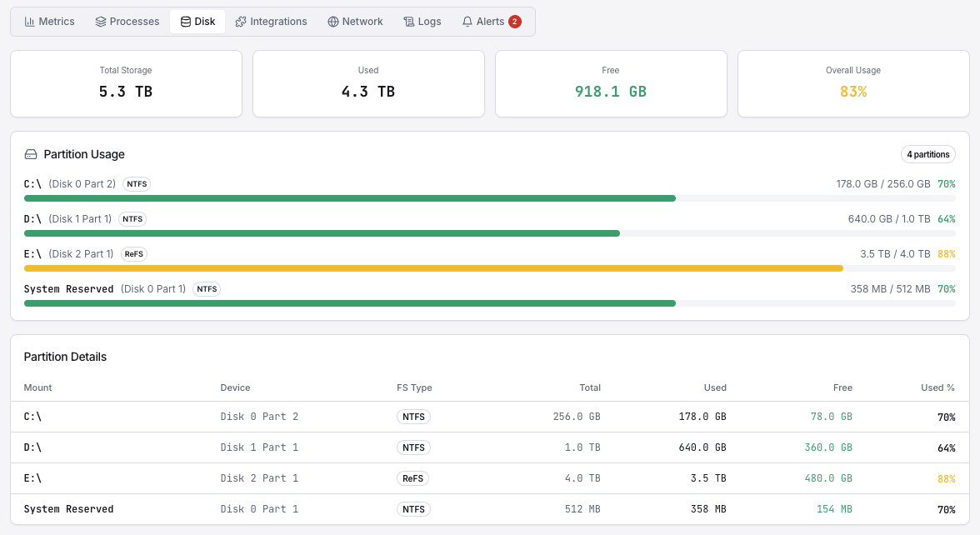Click the Integrations plug icon

240,21
